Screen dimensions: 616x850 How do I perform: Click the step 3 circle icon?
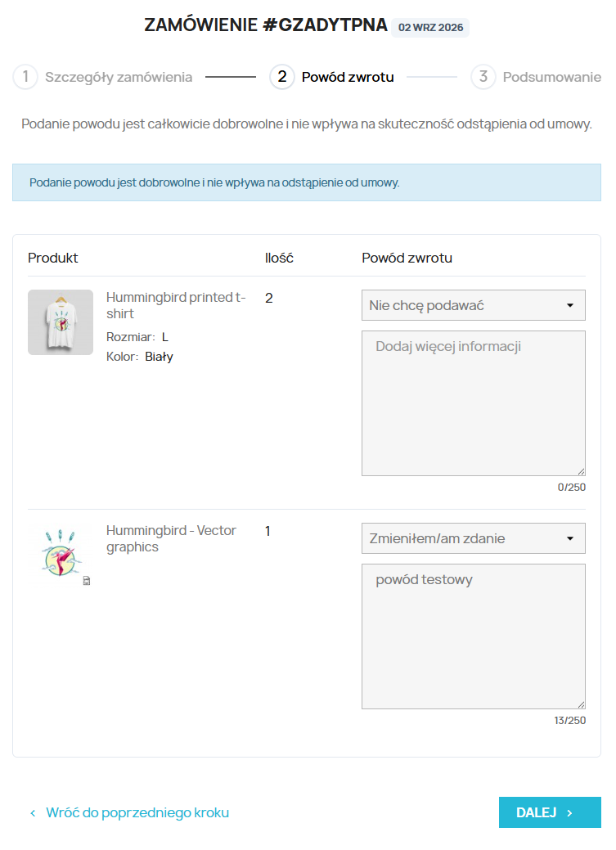coord(483,77)
